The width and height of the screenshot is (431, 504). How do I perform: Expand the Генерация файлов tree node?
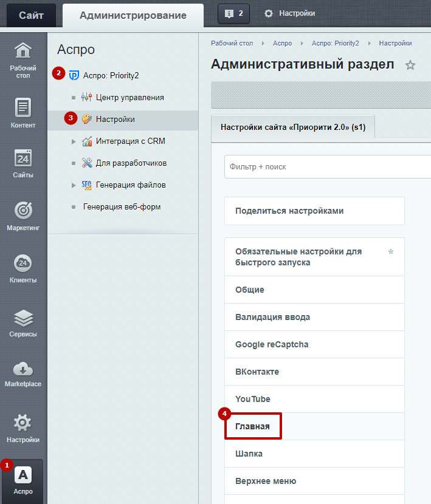tap(74, 185)
